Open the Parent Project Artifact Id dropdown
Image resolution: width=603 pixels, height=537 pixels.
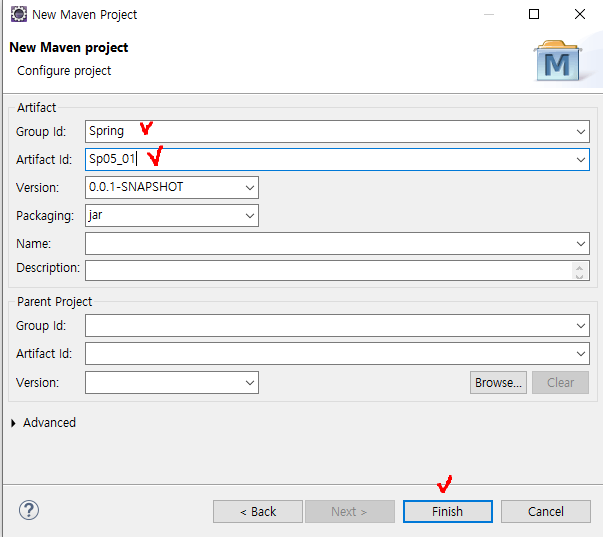click(x=581, y=354)
